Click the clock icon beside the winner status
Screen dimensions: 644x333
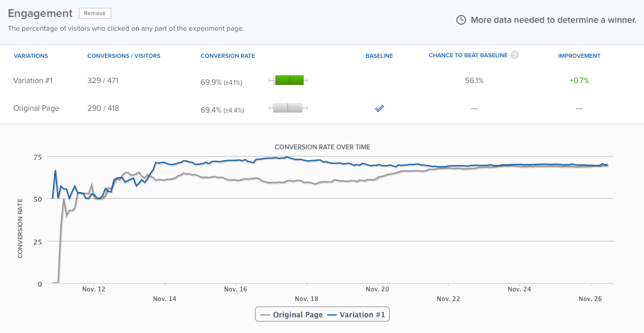(x=461, y=20)
